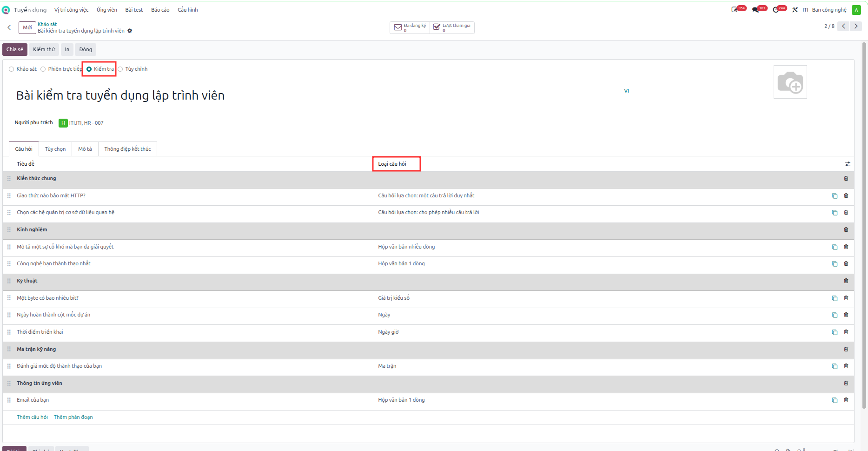The height and width of the screenshot is (451, 868).
Task: Open the activities clock icon
Action: tap(775, 10)
